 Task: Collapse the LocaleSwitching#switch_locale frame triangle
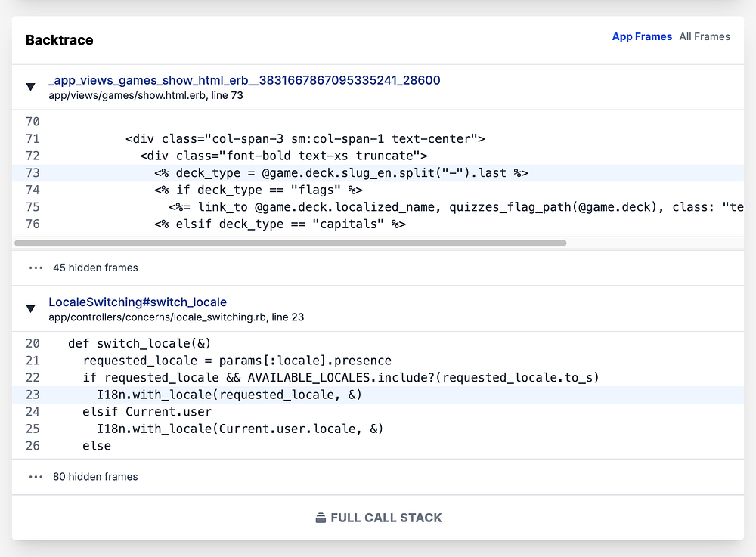point(31,308)
